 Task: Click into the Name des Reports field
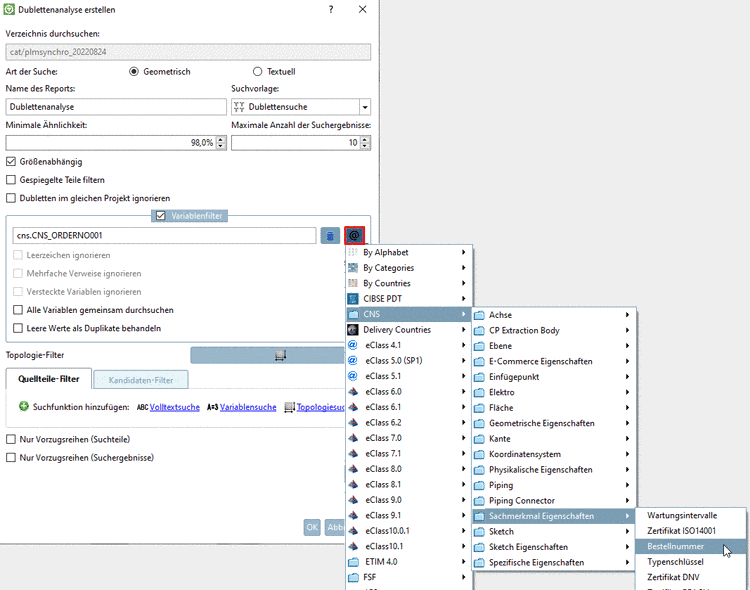coord(116,107)
